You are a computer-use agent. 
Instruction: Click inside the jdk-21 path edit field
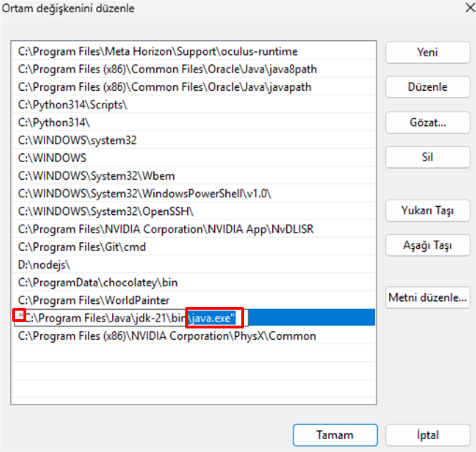[131, 318]
